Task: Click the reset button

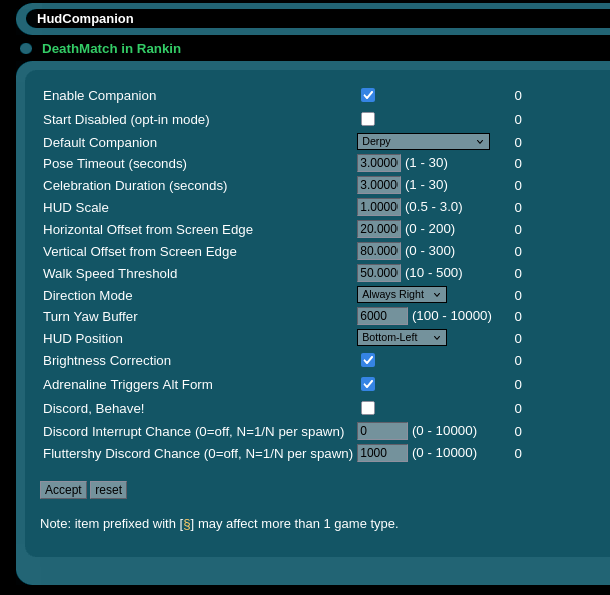Action: tap(108, 490)
